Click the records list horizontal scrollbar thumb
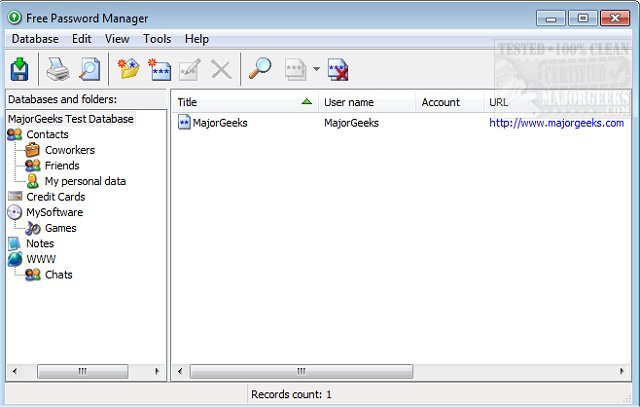Viewport: 640px width, 407px height. tap(301, 371)
